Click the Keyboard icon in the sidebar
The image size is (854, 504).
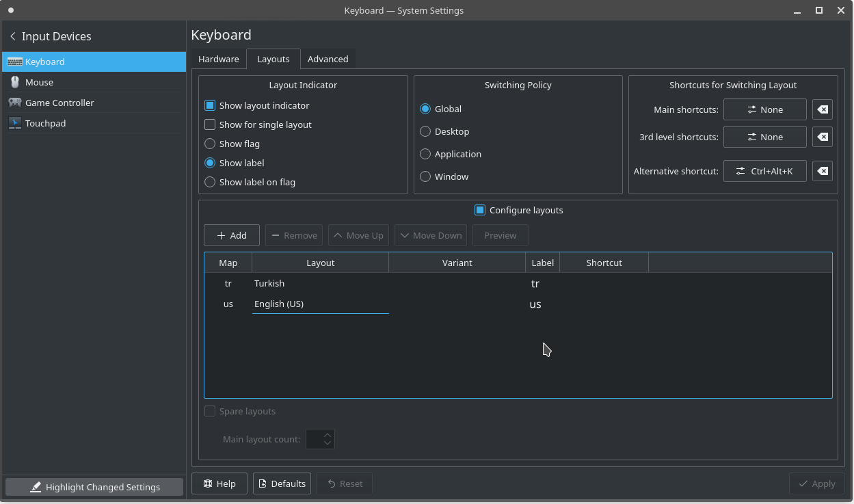[x=15, y=62]
